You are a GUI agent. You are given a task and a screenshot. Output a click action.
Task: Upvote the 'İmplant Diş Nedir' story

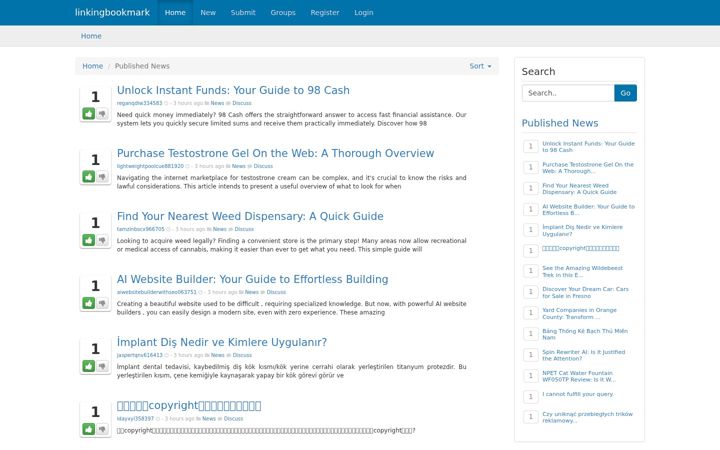[89, 366]
